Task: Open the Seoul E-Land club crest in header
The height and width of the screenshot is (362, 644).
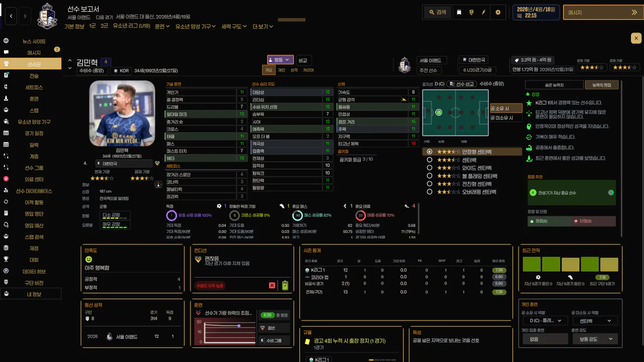Action: coord(48,16)
